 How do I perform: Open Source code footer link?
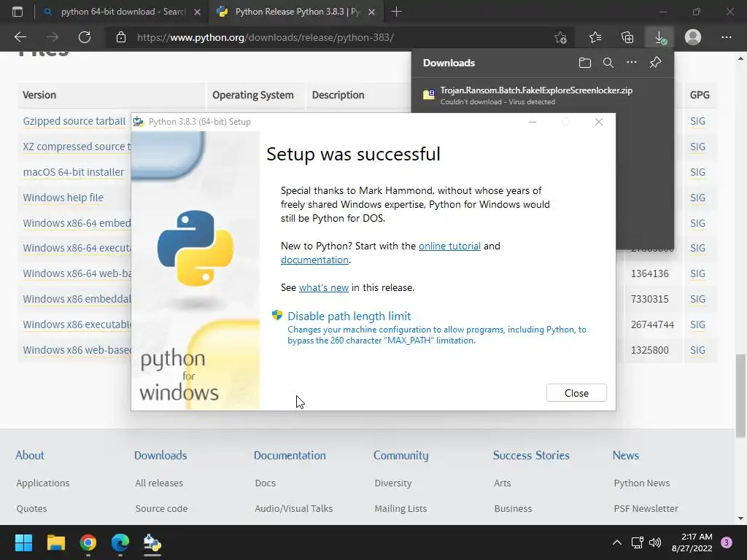[x=161, y=508]
